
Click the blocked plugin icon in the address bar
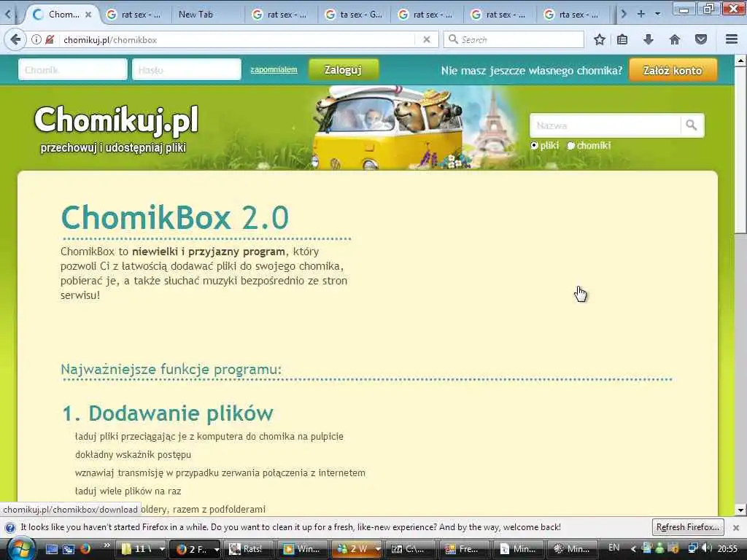click(x=50, y=39)
